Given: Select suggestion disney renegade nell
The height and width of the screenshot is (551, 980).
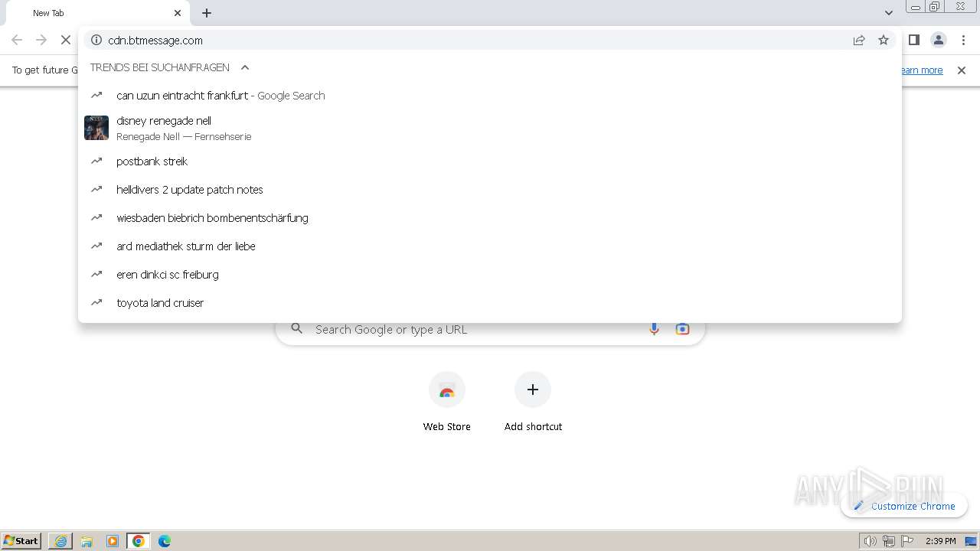Looking at the screenshot, I should point(490,128).
